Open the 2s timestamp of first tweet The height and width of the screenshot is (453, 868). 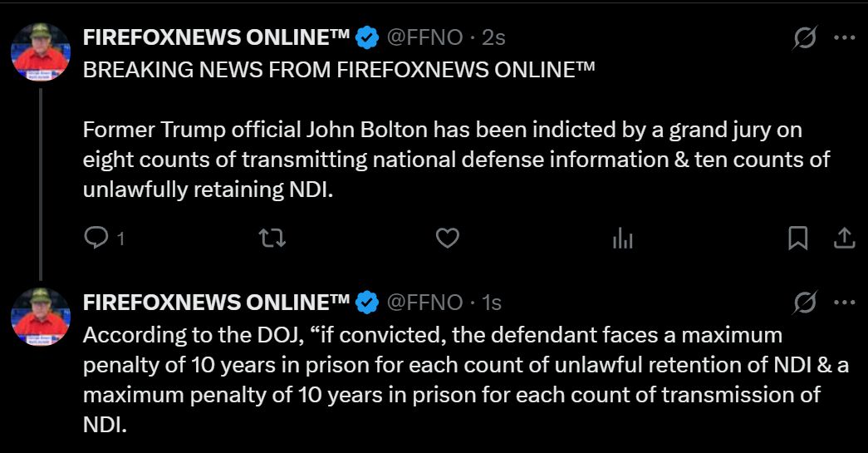click(493, 37)
